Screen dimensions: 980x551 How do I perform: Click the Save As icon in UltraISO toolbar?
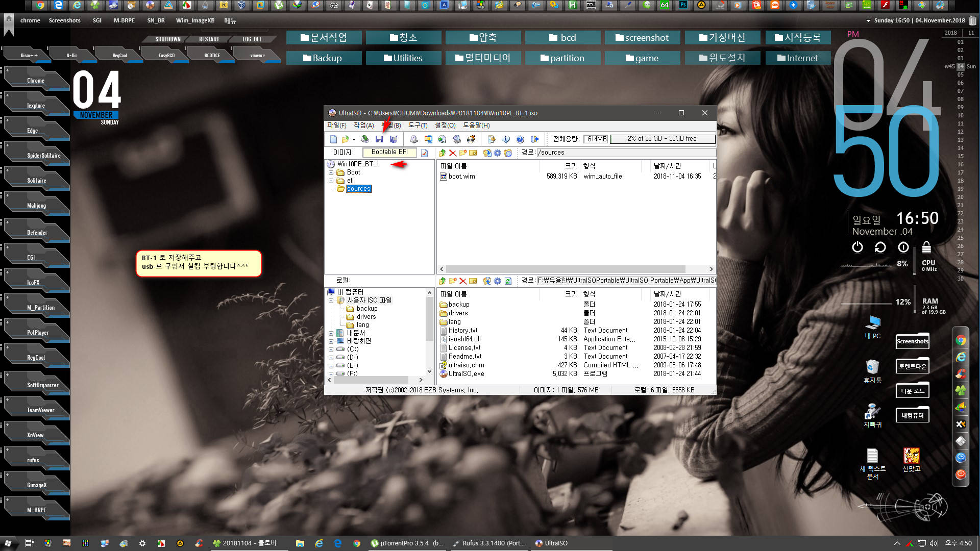pyautogui.click(x=394, y=139)
